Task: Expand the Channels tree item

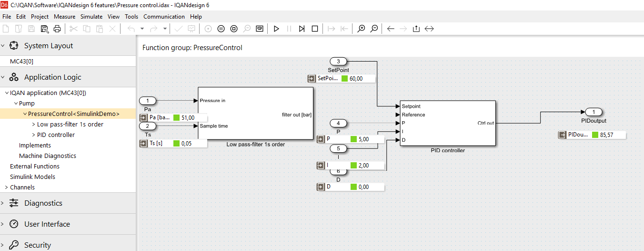Action: click(6, 188)
